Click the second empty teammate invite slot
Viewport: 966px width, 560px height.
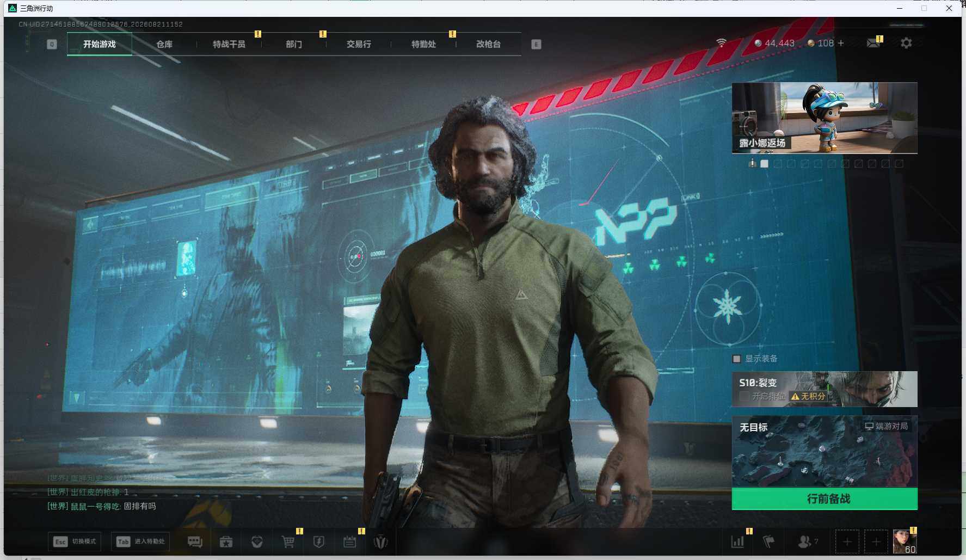click(x=876, y=541)
